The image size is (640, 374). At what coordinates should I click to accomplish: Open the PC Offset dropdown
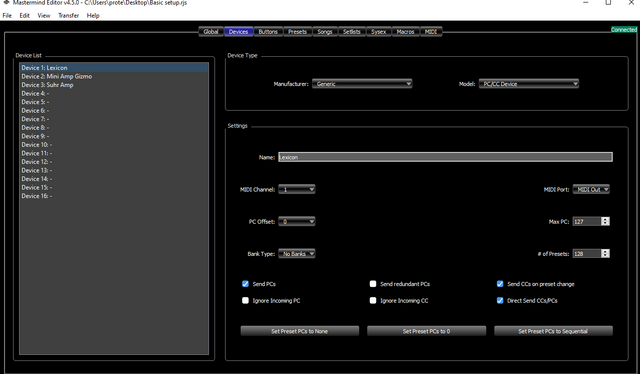pyautogui.click(x=297, y=222)
